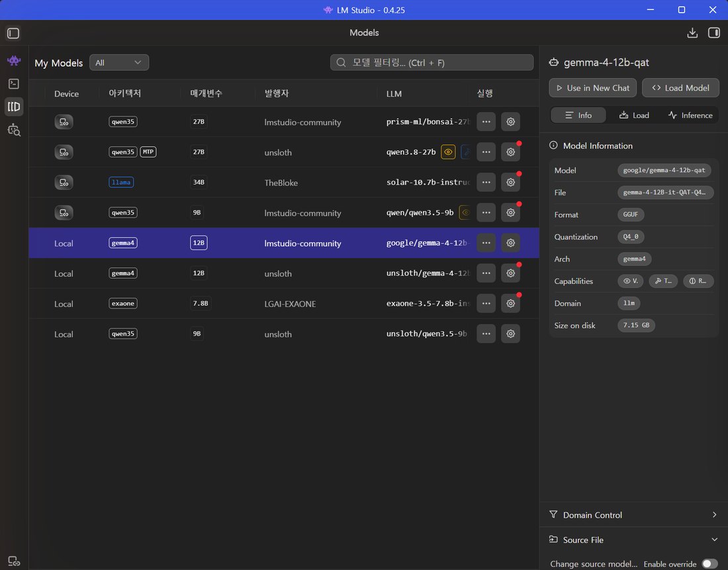Click the GGUF format value
Viewport: 728px width, 570px height.
(631, 214)
